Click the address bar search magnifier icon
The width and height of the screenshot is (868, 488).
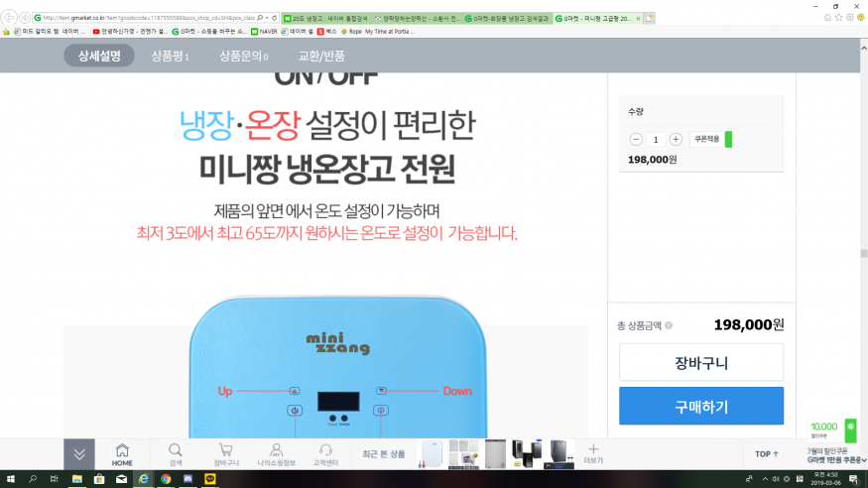[x=260, y=18]
